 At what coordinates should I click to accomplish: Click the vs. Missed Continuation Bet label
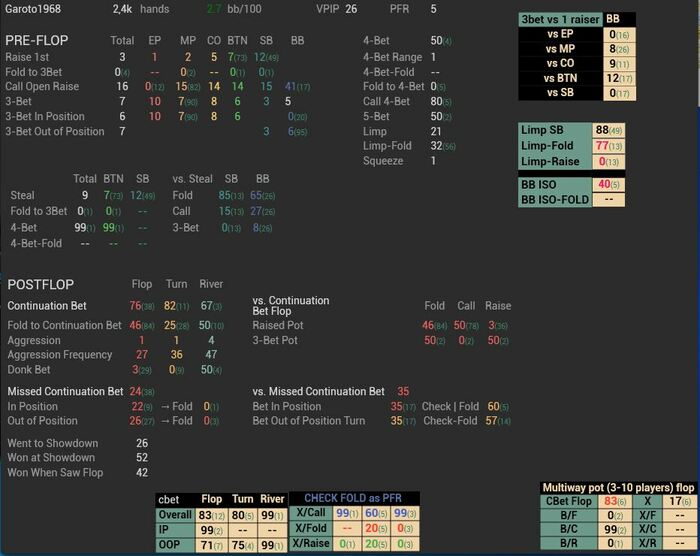[x=318, y=392]
